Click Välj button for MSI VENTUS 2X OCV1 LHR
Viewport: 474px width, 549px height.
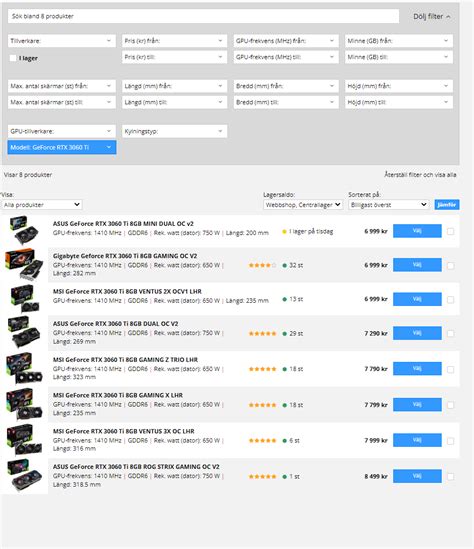[x=417, y=299]
